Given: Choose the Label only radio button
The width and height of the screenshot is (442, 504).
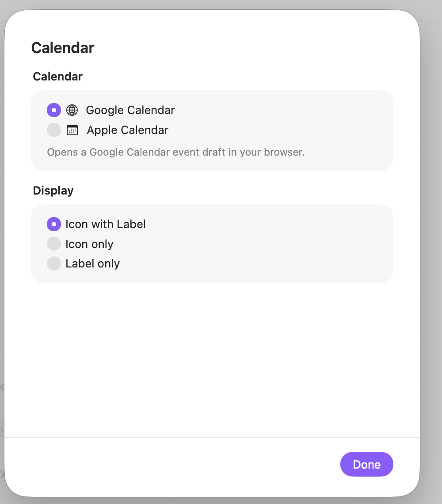Looking at the screenshot, I should (54, 263).
